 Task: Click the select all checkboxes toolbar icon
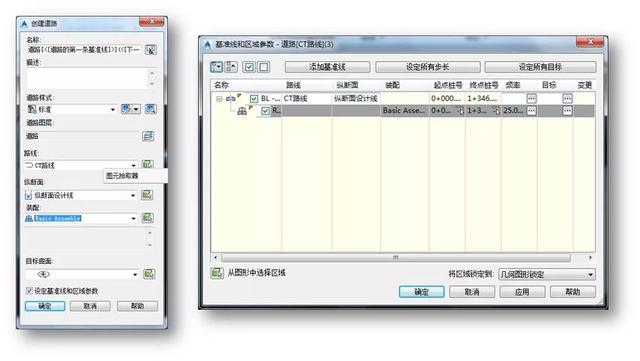249,67
